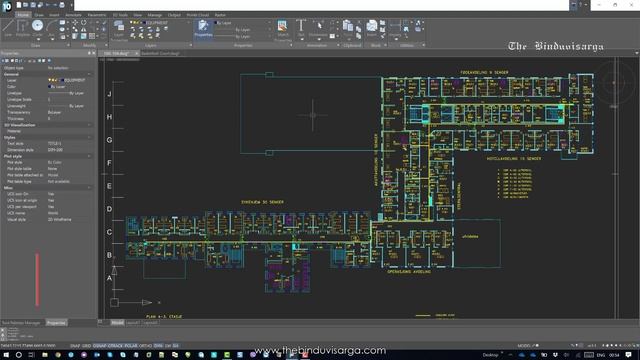Screen dimensions: 640x360
Task: Expand the Properties panel arrow
Action: pyautogui.click(x=291, y=45)
